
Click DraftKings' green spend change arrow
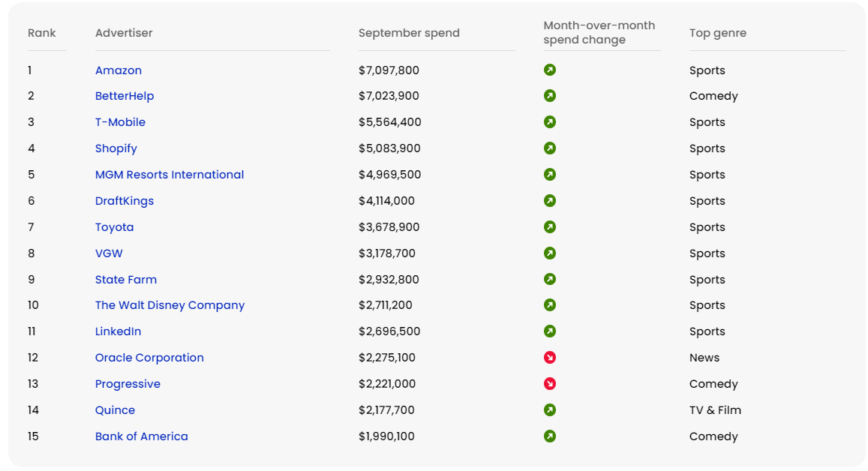pyautogui.click(x=550, y=201)
